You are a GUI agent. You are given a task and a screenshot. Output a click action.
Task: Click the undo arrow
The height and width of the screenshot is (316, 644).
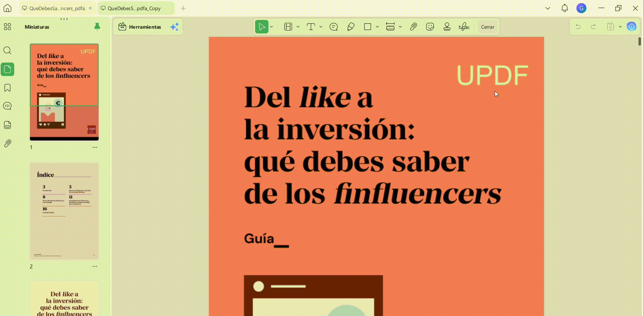(x=578, y=27)
